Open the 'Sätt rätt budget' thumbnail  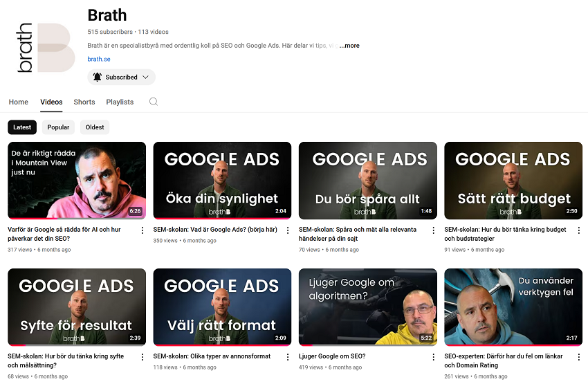(x=513, y=181)
